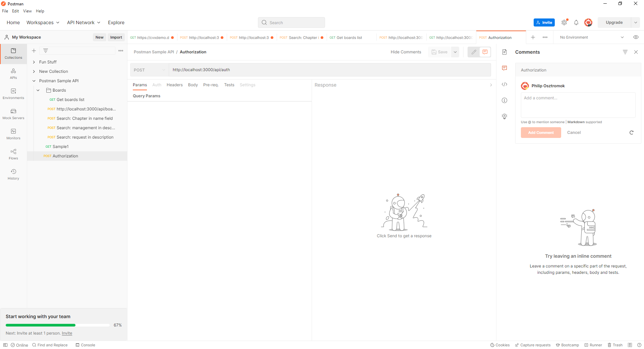This screenshot has height=349, width=644.
Task: Click the Invite button
Action: [544, 22]
